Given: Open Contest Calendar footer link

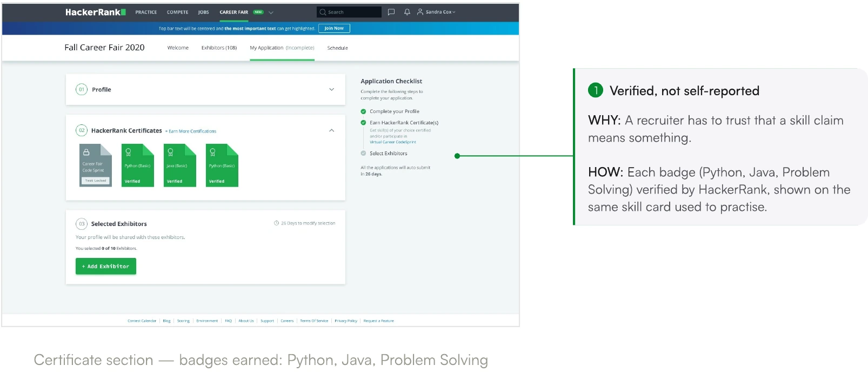Looking at the screenshot, I should point(142,321).
